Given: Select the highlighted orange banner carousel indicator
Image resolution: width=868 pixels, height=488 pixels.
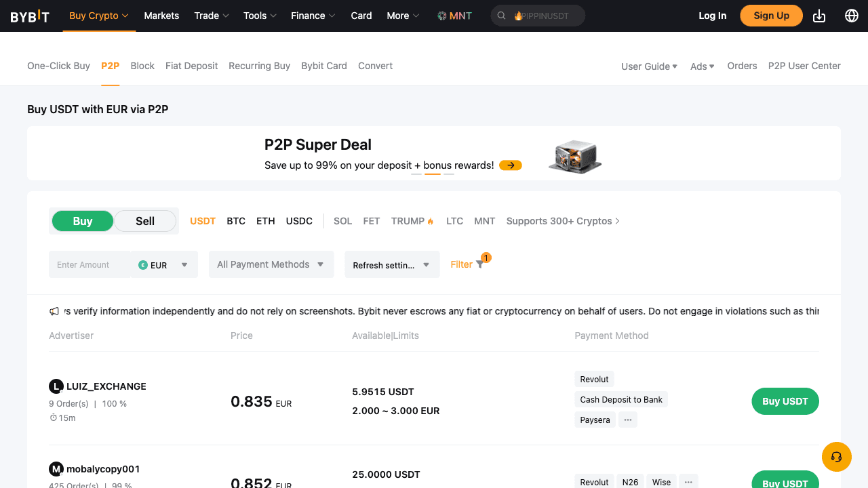Looking at the screenshot, I should pyautogui.click(x=433, y=174).
